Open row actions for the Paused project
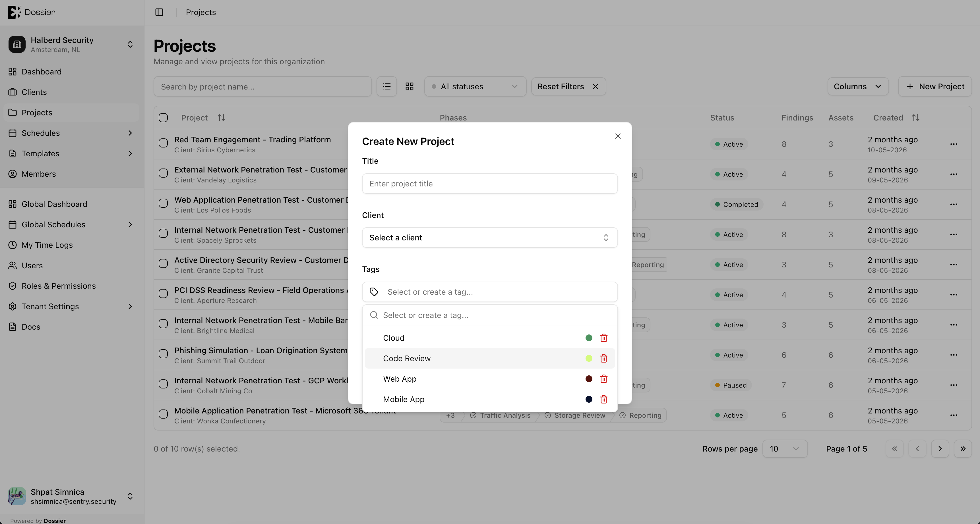The height and width of the screenshot is (524, 980). (x=953, y=385)
